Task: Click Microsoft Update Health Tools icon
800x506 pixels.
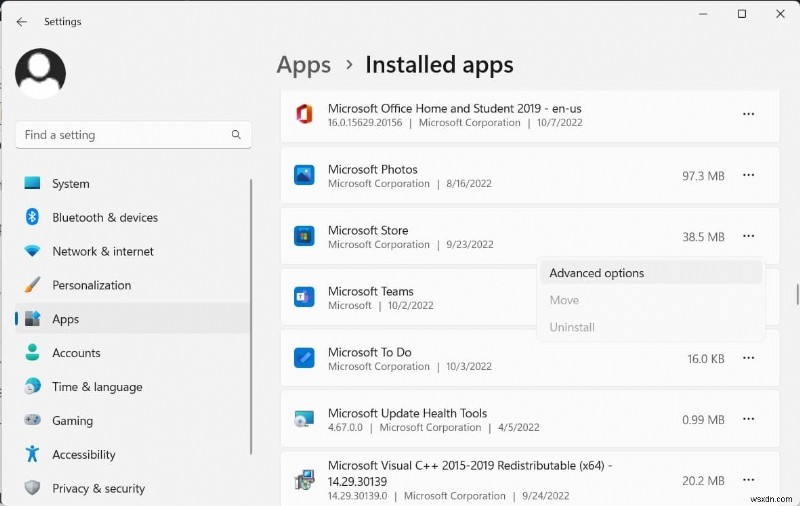Action: tap(304, 419)
